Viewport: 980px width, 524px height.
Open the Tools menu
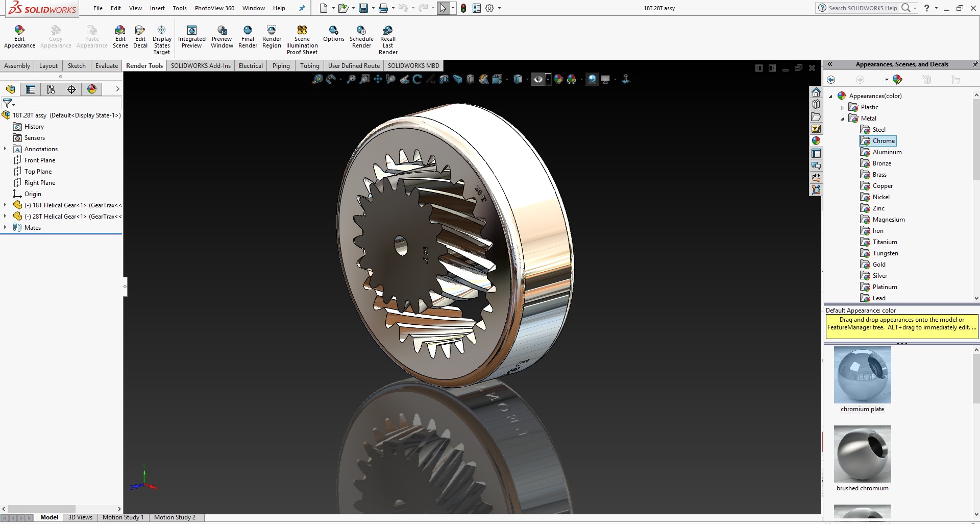click(180, 8)
